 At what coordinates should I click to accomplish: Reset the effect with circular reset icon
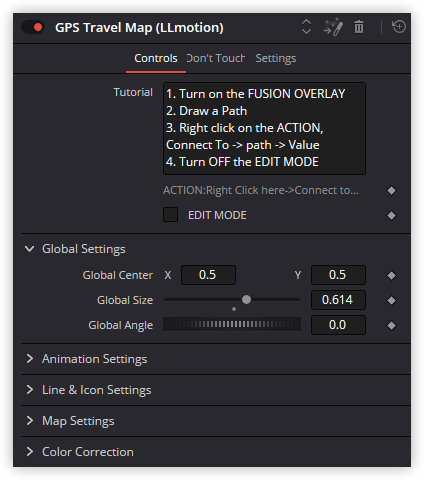(x=399, y=26)
